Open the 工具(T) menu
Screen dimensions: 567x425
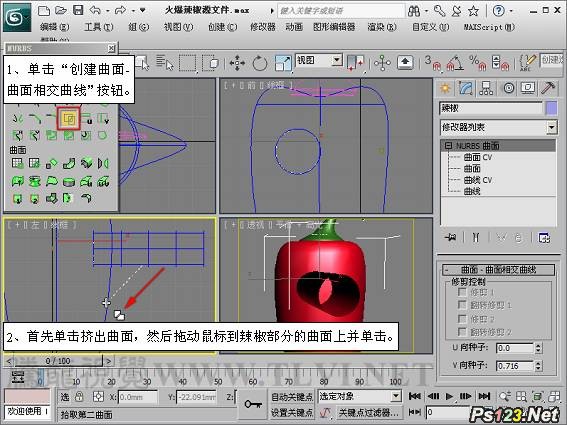pos(99,27)
